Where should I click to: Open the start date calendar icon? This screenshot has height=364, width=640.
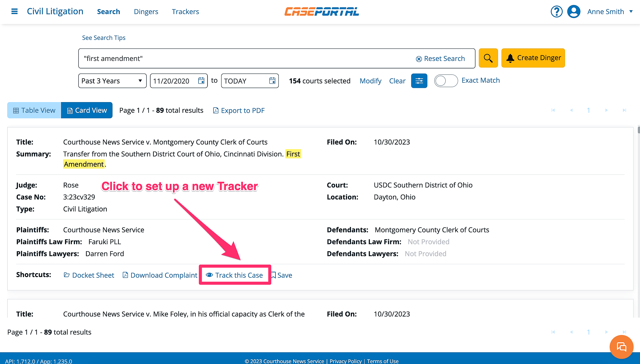coord(201,81)
